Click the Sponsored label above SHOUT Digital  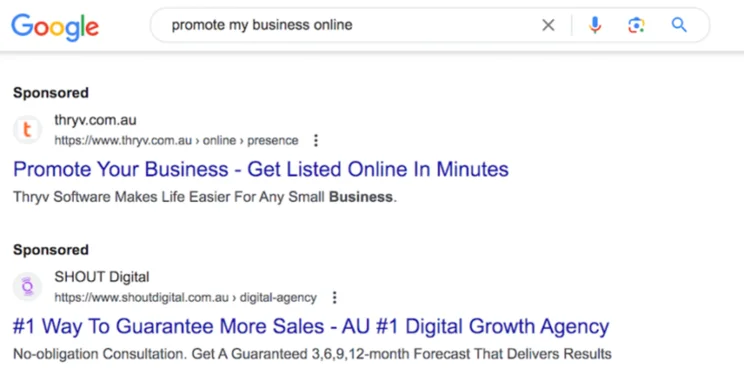[x=51, y=249]
